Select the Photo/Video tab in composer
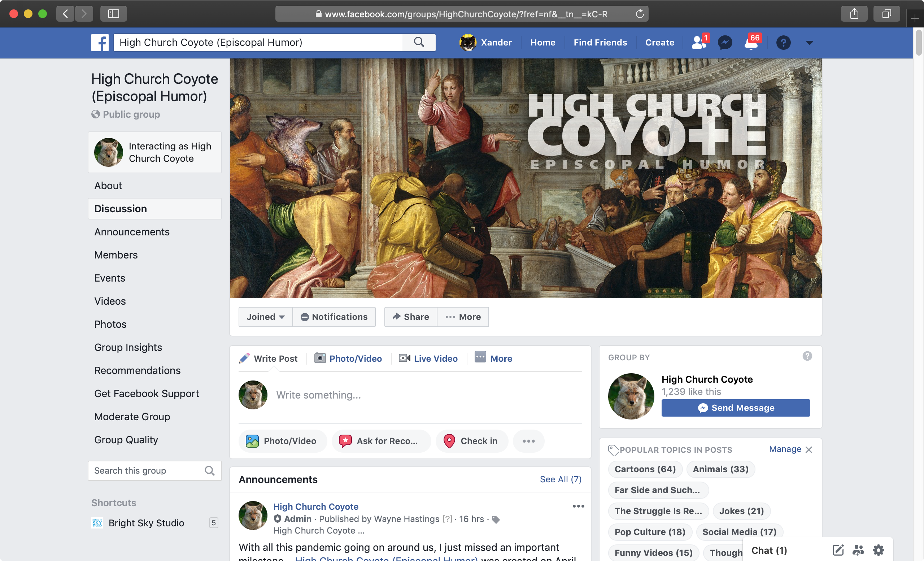Screen dimensions: 924x561 (348, 358)
